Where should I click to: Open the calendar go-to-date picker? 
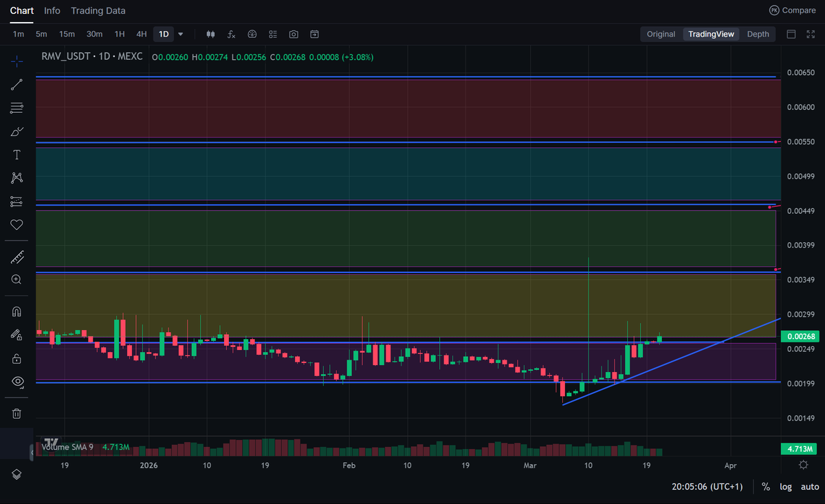[314, 34]
